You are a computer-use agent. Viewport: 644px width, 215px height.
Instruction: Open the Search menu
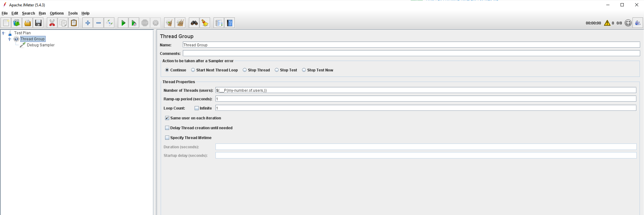pos(29,13)
